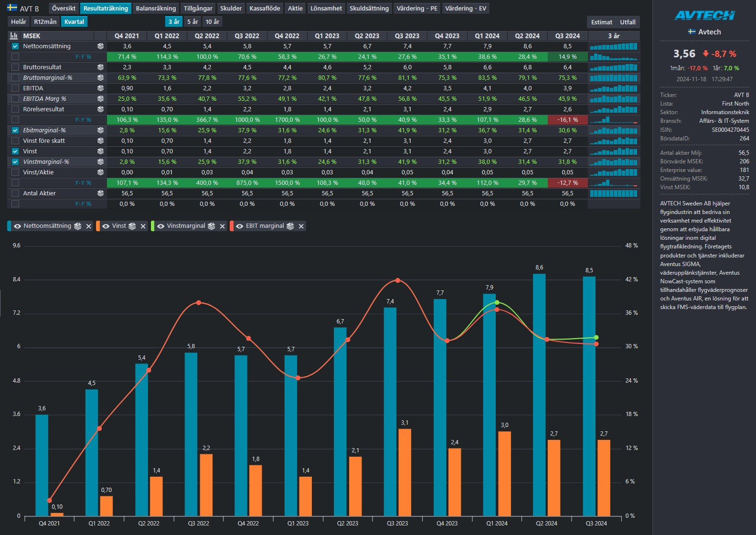This screenshot has height=535, width=756.
Task: Click the 3 år sparkline column header
Action: click(614, 36)
